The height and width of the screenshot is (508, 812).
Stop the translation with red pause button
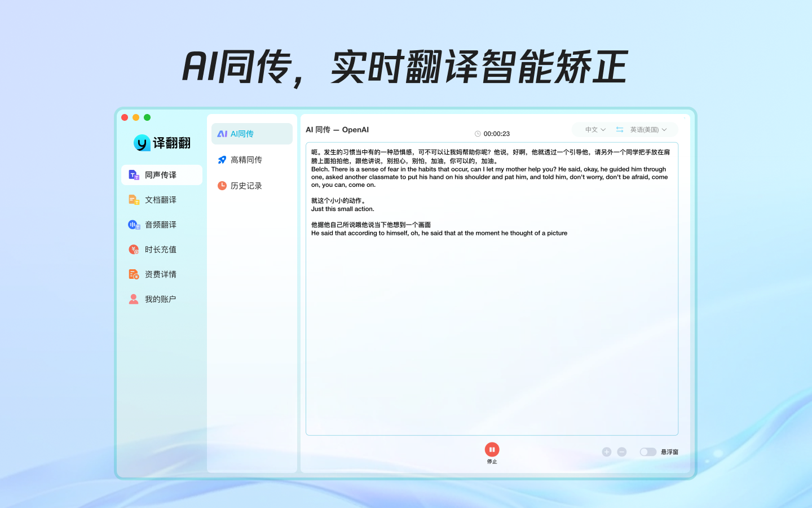(x=492, y=449)
